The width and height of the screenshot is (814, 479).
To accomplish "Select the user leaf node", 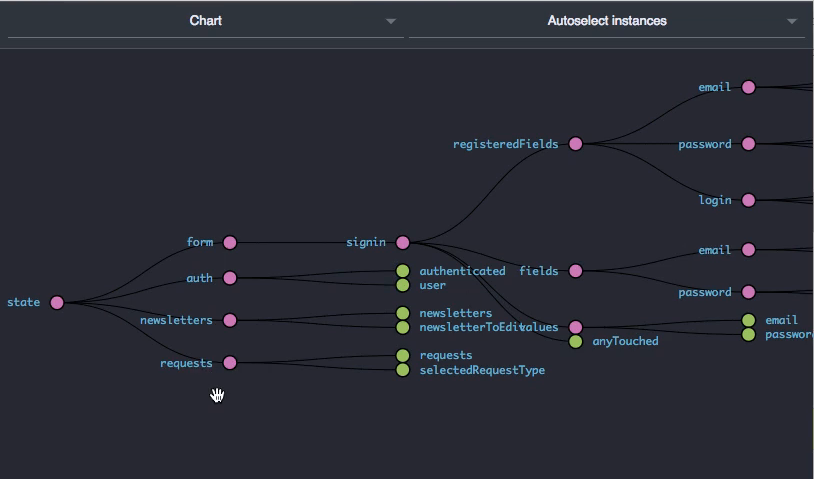I will [x=402, y=285].
